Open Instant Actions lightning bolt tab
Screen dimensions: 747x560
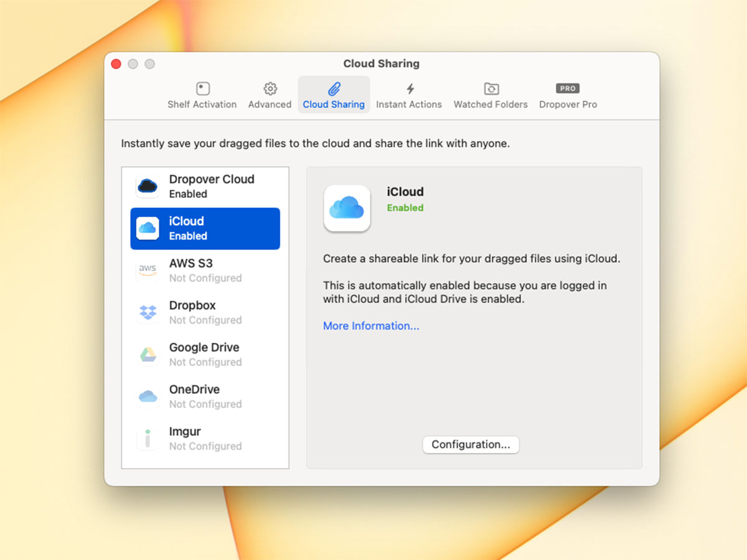pyautogui.click(x=409, y=96)
